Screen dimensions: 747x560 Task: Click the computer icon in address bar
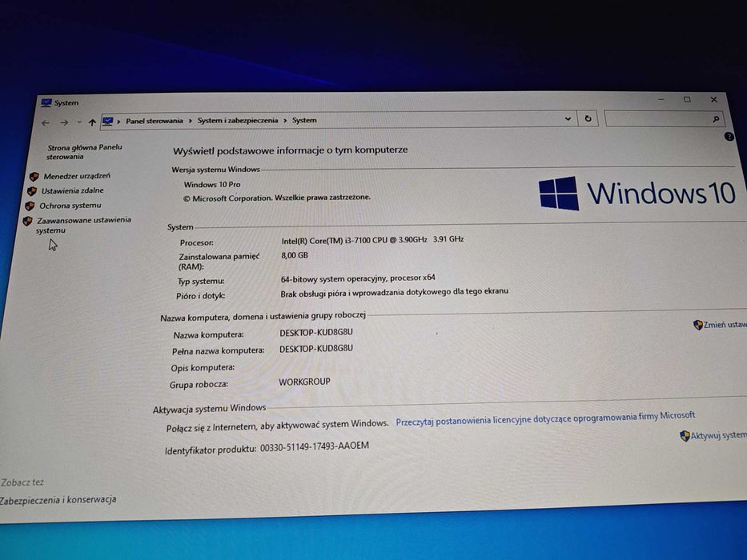[107, 122]
